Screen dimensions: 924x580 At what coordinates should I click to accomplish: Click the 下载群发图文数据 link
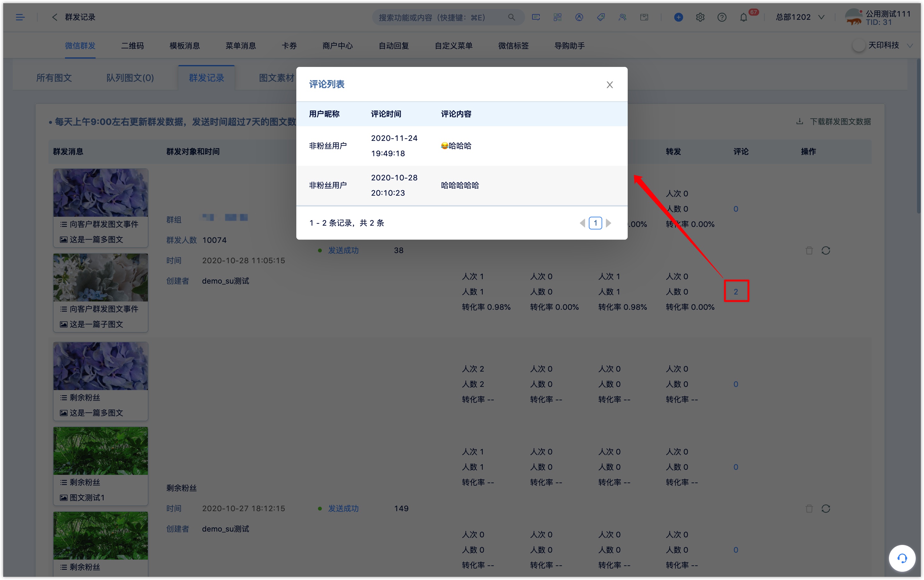(841, 122)
